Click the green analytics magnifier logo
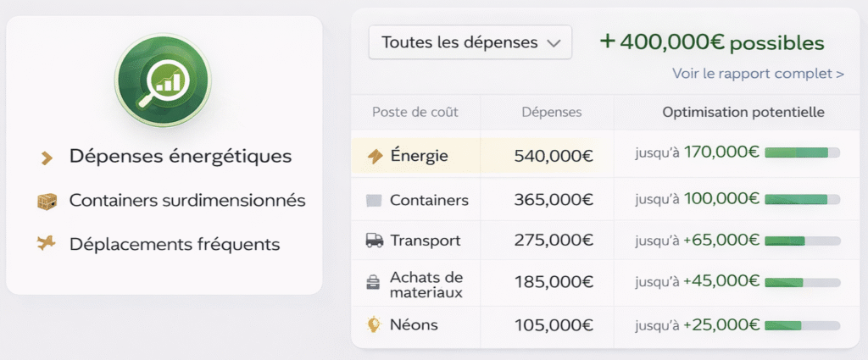This screenshot has width=868, height=360. 163,81
